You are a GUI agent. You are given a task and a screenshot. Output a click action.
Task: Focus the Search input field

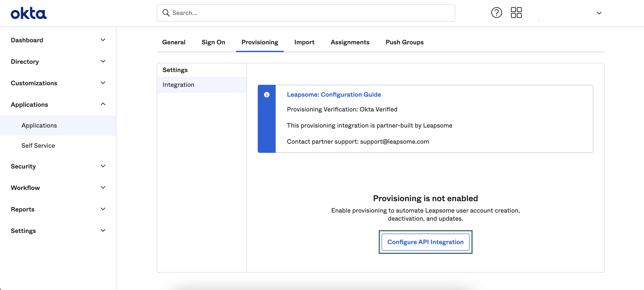[306, 13]
